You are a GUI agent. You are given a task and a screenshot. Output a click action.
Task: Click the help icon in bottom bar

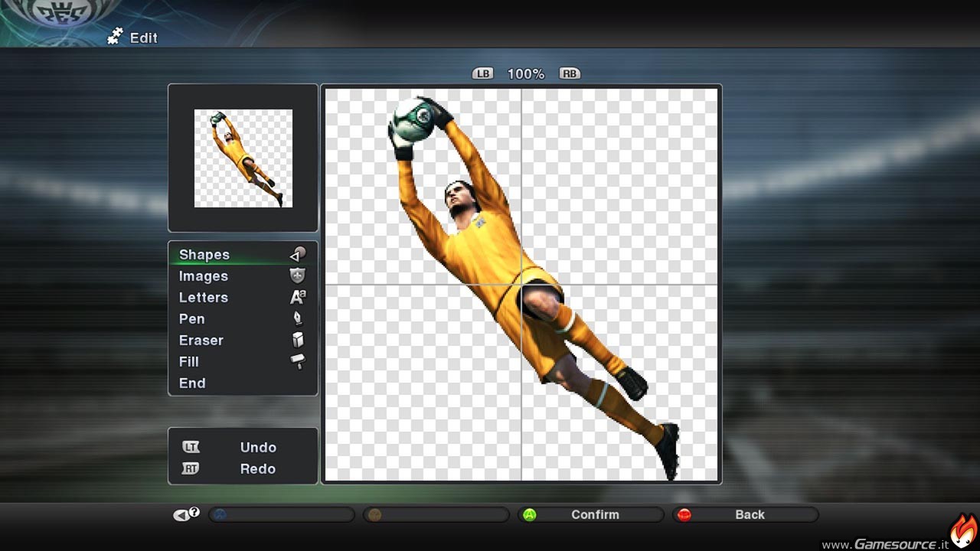click(186, 514)
